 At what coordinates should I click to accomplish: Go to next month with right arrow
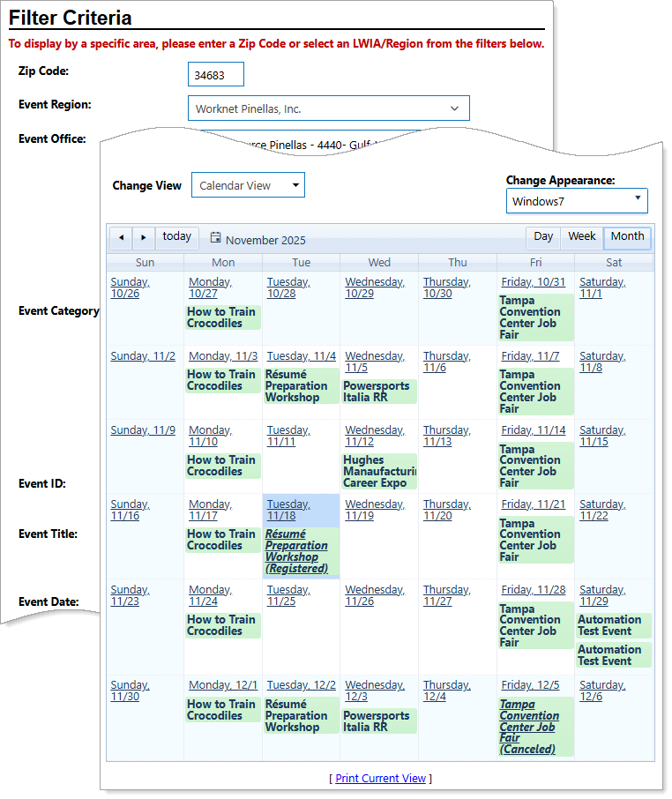pyautogui.click(x=144, y=238)
